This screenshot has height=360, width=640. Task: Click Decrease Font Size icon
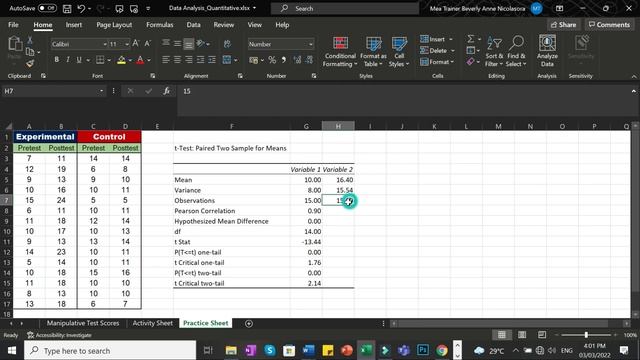pyautogui.click(x=148, y=44)
